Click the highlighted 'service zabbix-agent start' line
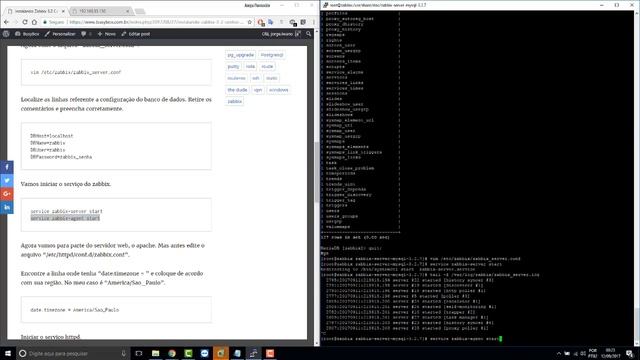Screen dimensions: 640x360 coord(65,218)
